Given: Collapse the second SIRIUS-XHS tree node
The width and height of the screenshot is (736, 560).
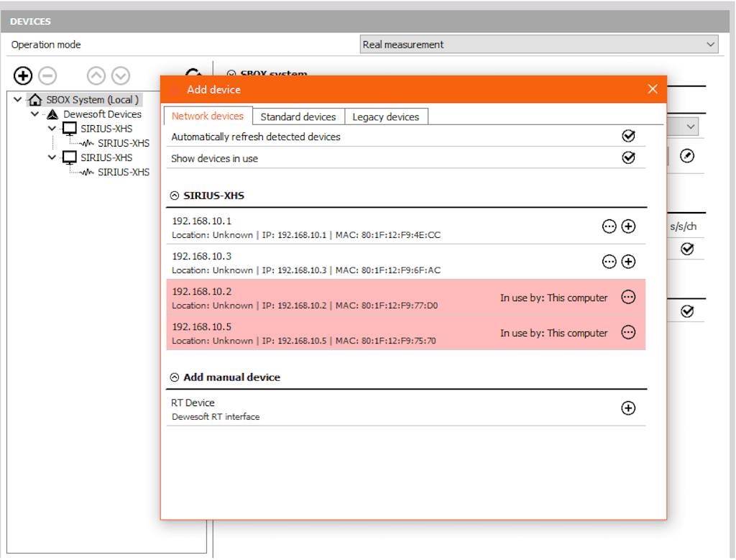Looking at the screenshot, I should pyautogui.click(x=52, y=157).
